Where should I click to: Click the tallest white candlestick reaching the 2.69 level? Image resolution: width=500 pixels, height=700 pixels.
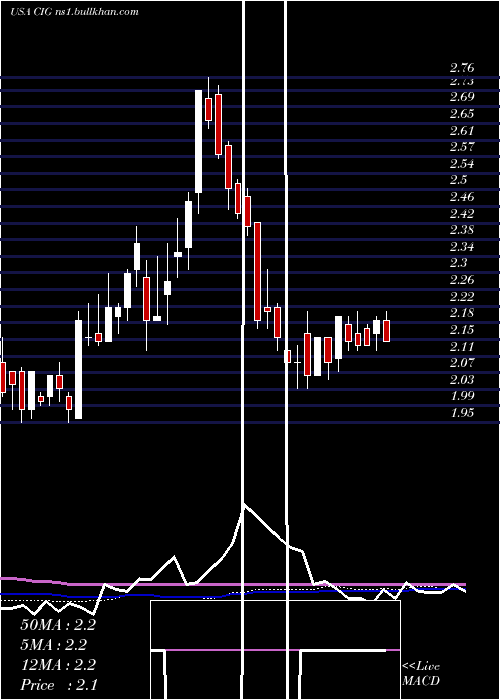click(x=198, y=142)
